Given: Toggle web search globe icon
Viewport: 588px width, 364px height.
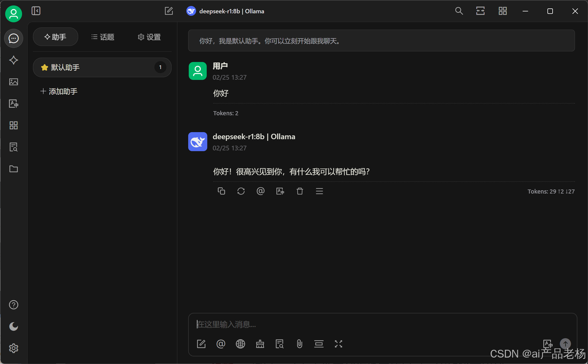Looking at the screenshot, I should tap(241, 344).
